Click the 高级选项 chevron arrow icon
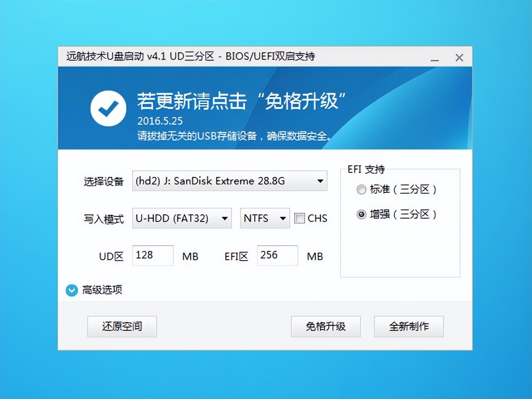This screenshot has height=399, width=532. 71,290
